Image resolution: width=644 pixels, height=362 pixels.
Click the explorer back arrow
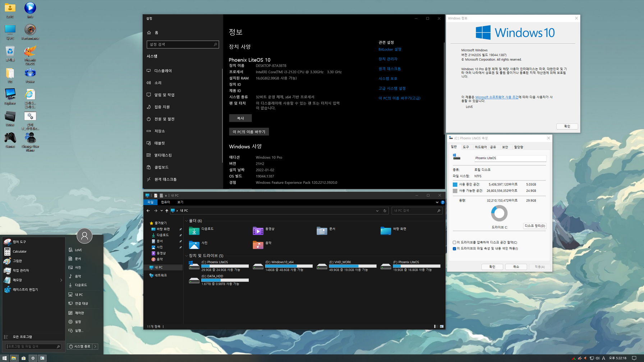tap(148, 211)
